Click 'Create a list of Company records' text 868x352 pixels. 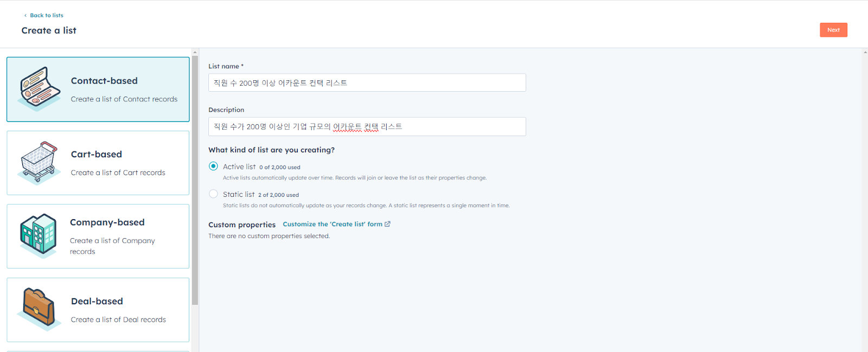[112, 246]
